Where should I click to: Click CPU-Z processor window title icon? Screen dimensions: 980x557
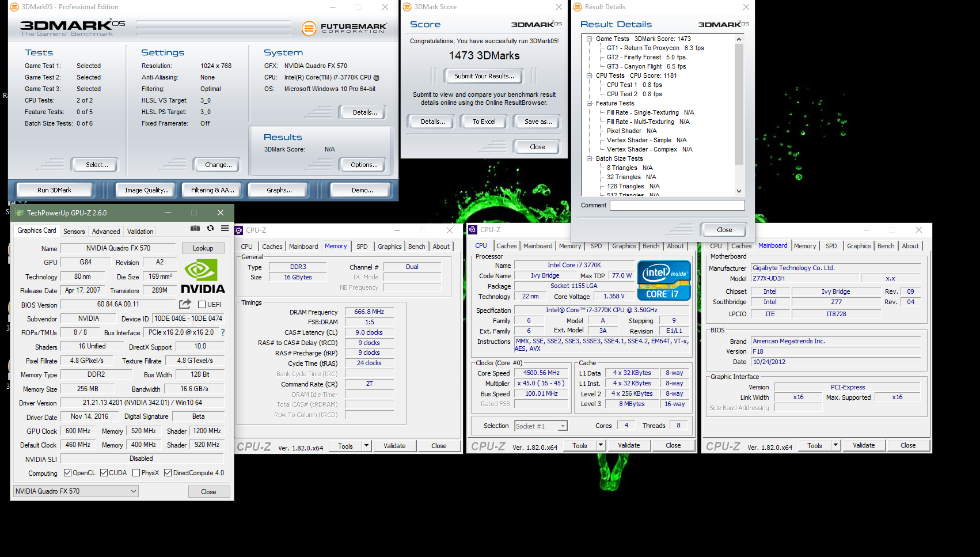pos(473,230)
